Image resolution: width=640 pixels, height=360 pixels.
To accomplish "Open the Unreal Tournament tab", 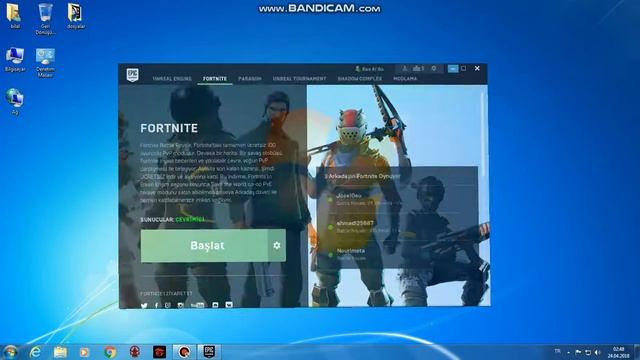I will [300, 78].
